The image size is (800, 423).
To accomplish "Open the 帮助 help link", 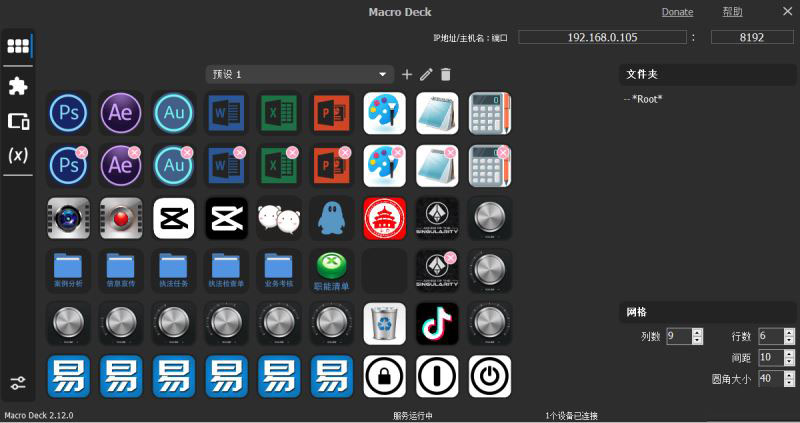I will (732, 12).
